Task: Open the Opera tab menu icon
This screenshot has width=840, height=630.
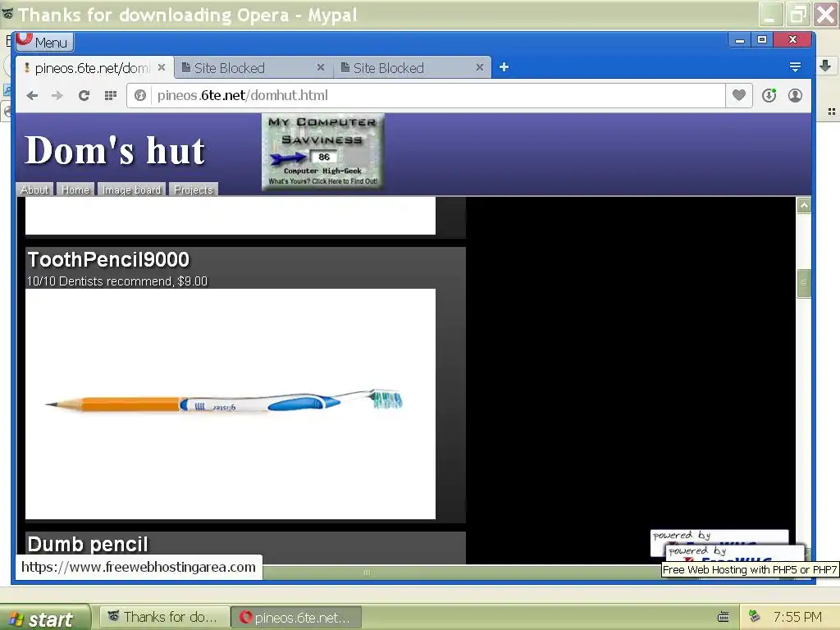Action: (795, 67)
